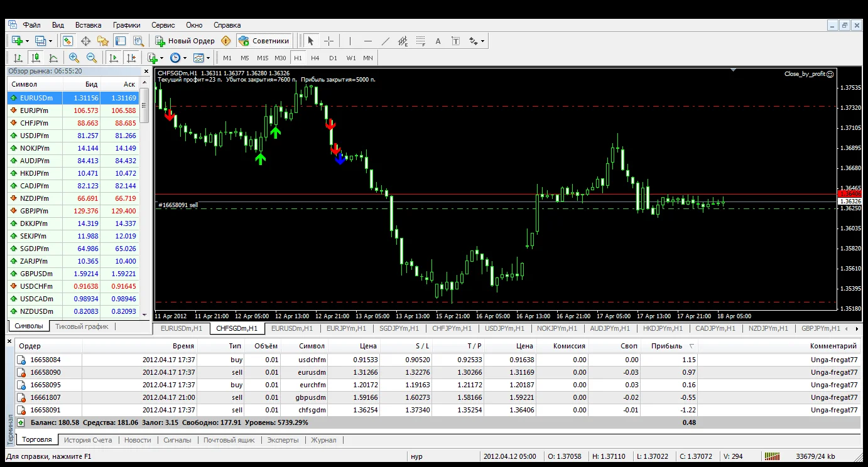Select the Crosshair tool in the toolbar
868x467 pixels.
(328, 41)
